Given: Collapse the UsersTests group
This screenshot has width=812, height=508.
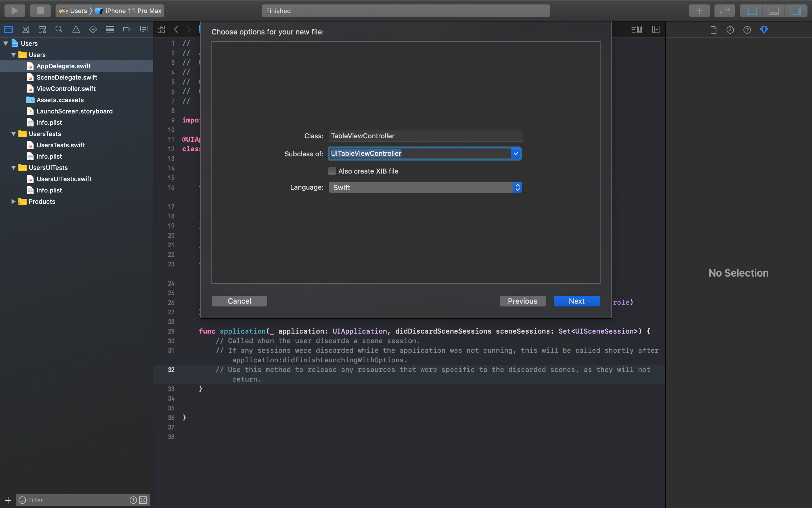Looking at the screenshot, I should (14, 134).
